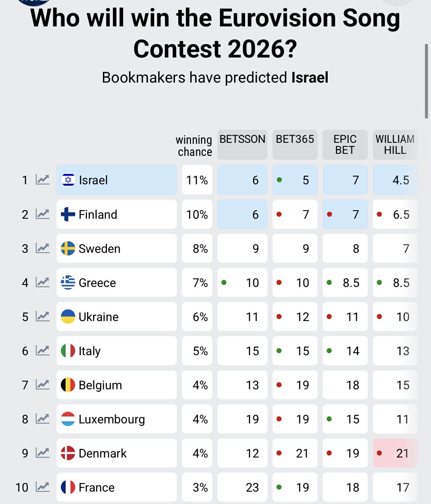This screenshot has width=431, height=504.
Task: Show the trend graph icon for Greece
Action: [42, 283]
